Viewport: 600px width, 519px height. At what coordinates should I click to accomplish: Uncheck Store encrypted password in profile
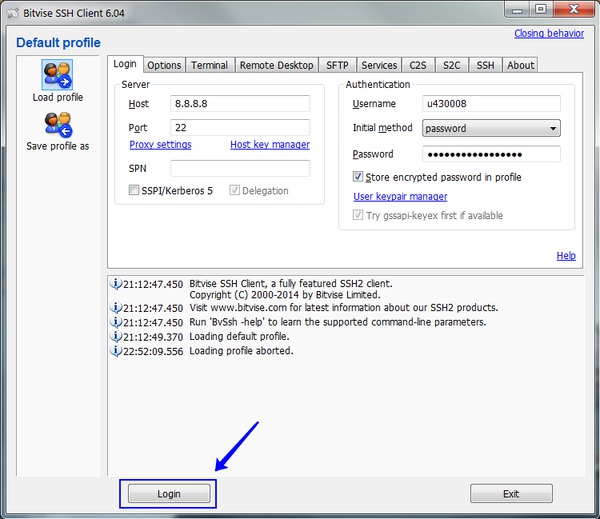(x=357, y=176)
